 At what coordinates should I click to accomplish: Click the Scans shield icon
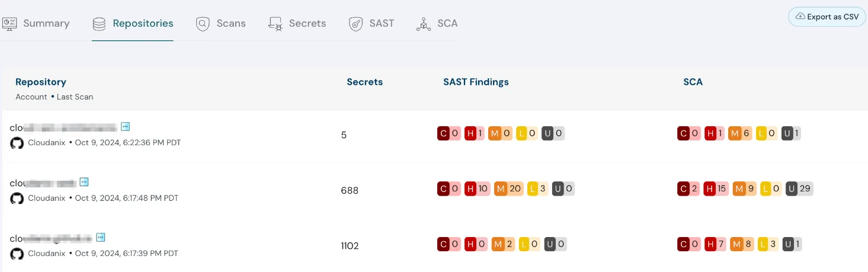pos(203,24)
